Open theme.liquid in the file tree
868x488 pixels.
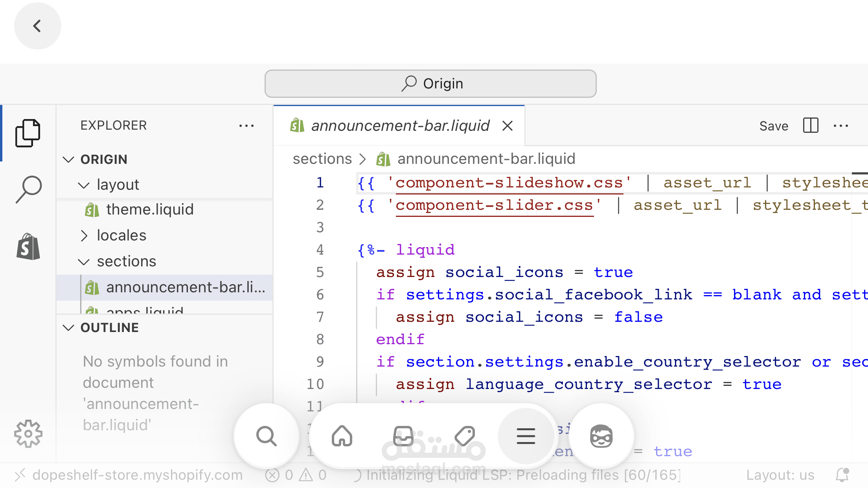149,209
